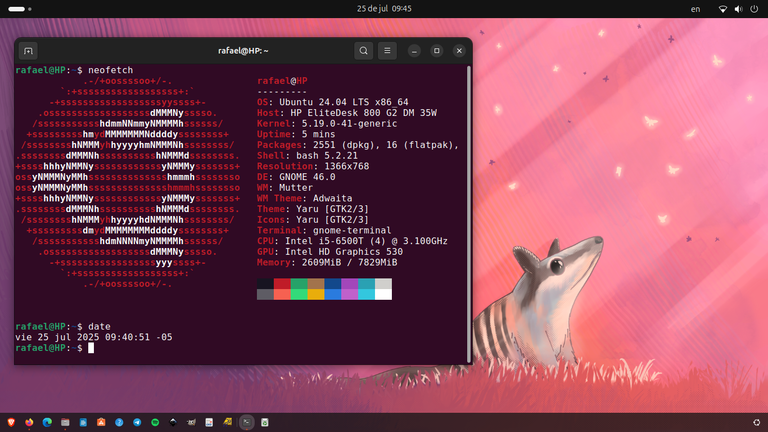Click the 'OS: Ubuntu 24.04 LTS x86_64' line

[333, 102]
